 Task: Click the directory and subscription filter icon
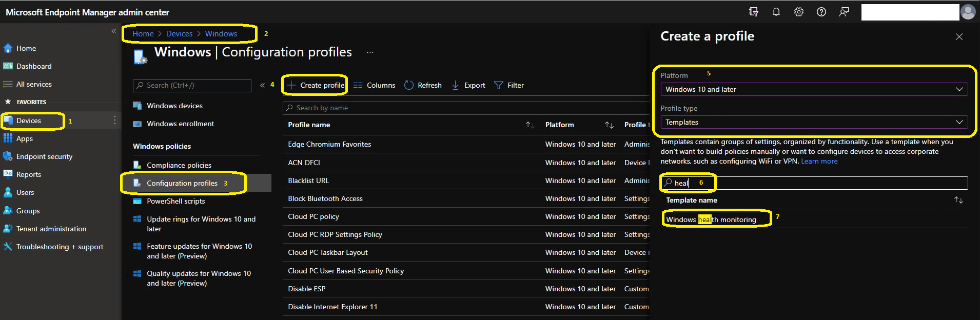(754, 12)
